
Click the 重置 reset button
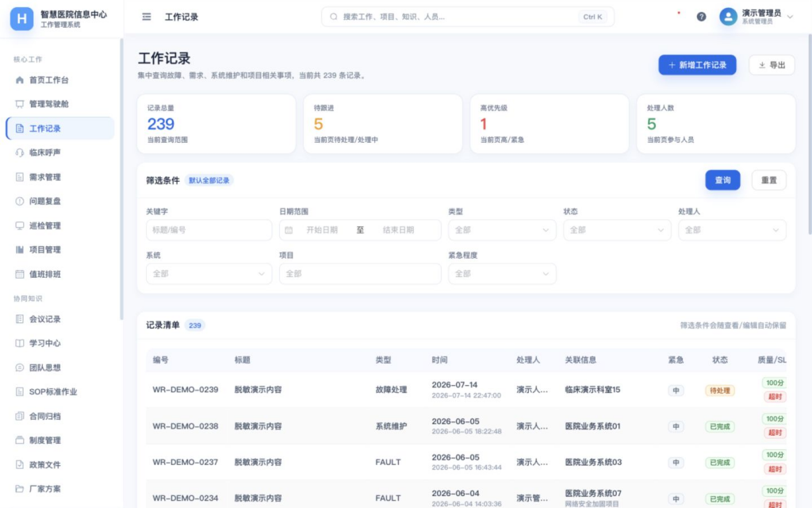pyautogui.click(x=768, y=180)
